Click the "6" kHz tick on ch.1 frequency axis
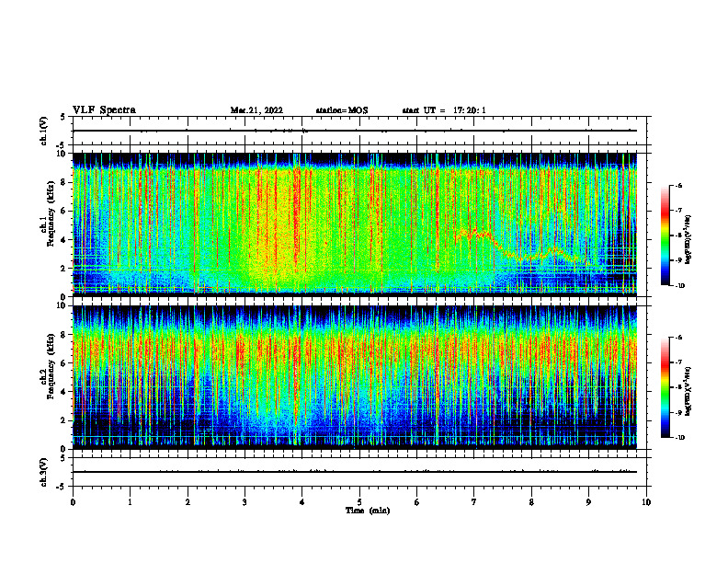 (63, 211)
